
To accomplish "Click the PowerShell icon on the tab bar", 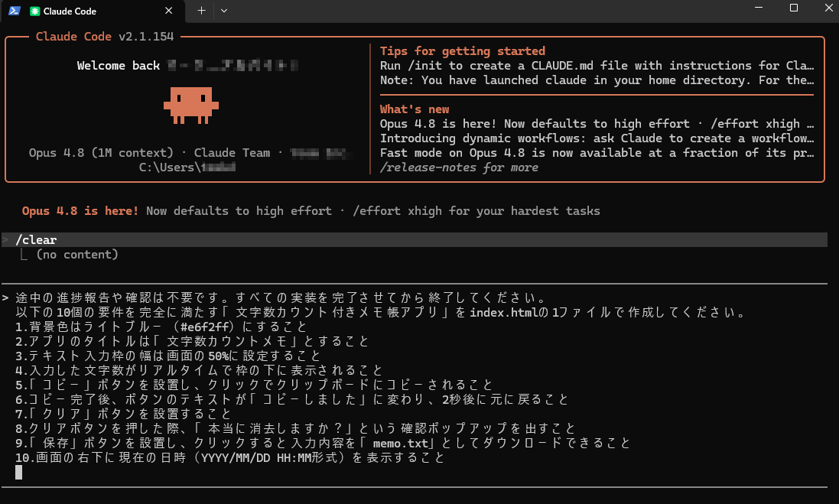I will point(15,11).
